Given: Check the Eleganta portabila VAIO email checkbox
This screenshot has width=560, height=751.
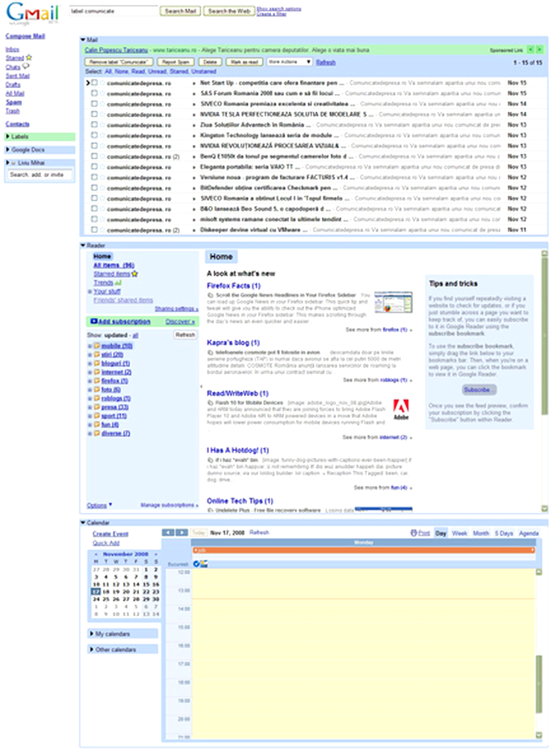Looking at the screenshot, I should point(94,166).
